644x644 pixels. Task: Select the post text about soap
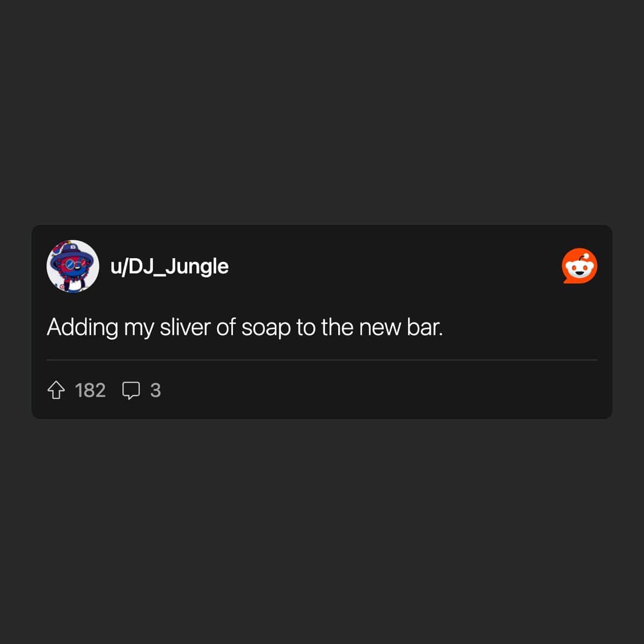coord(245,327)
